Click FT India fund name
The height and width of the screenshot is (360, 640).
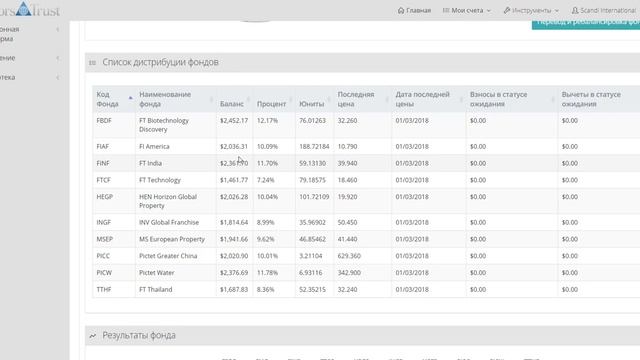pyautogui.click(x=150, y=163)
